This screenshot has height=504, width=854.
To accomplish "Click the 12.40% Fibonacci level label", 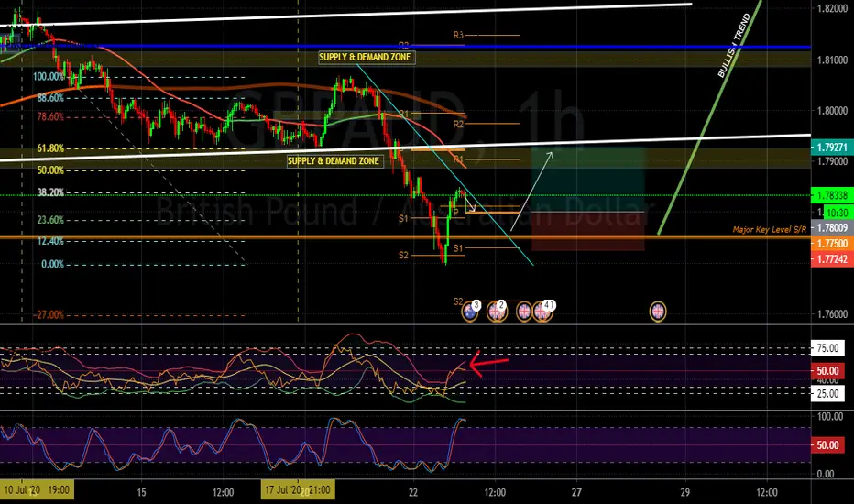I will (x=50, y=241).
